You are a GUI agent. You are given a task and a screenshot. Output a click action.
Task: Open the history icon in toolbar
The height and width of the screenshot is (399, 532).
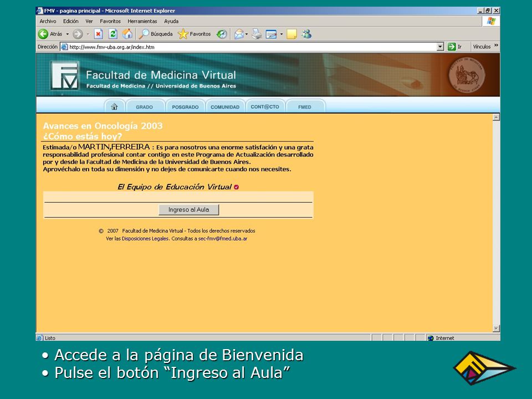click(222, 34)
